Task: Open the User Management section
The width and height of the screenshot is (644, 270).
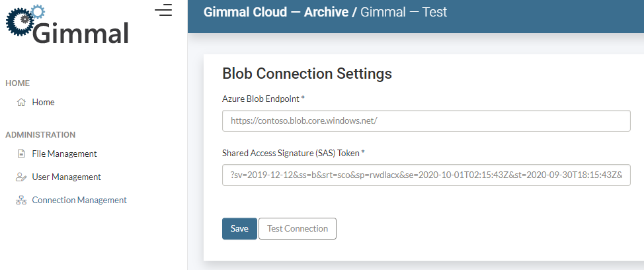Action: 66,177
